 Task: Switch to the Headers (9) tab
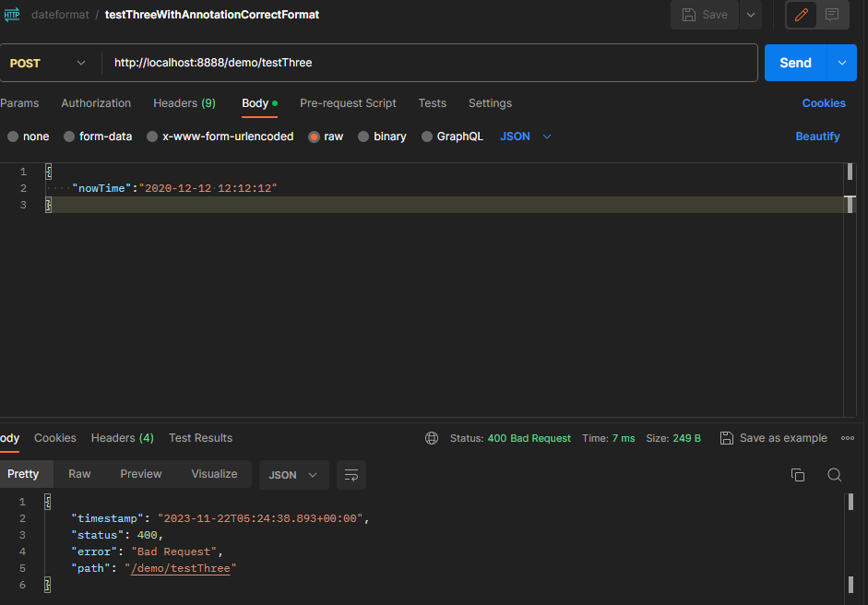point(184,103)
